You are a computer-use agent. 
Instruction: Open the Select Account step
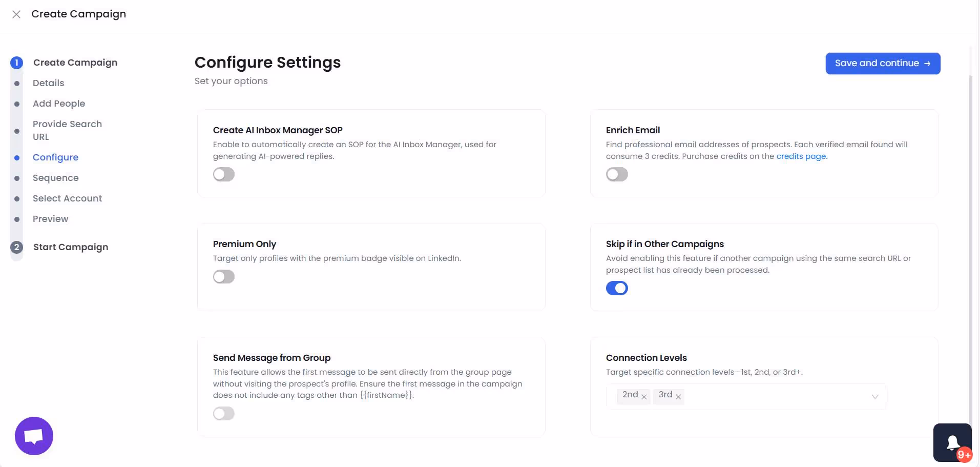coord(67,198)
